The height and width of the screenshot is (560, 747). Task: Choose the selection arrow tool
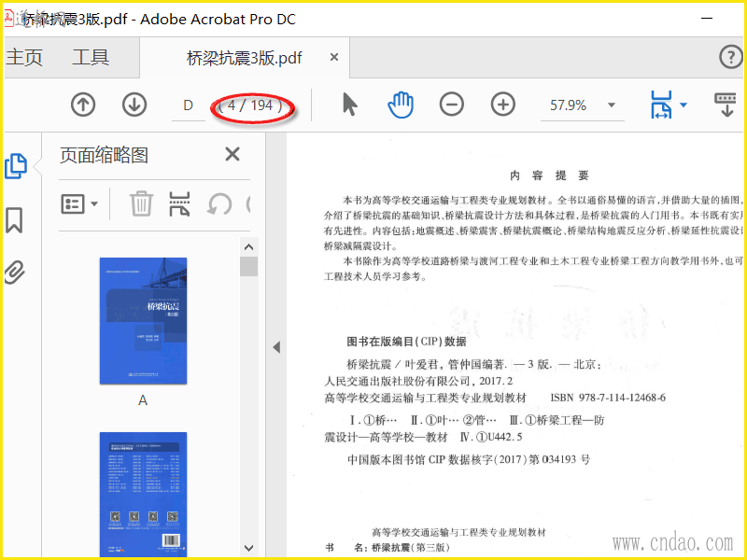[349, 105]
